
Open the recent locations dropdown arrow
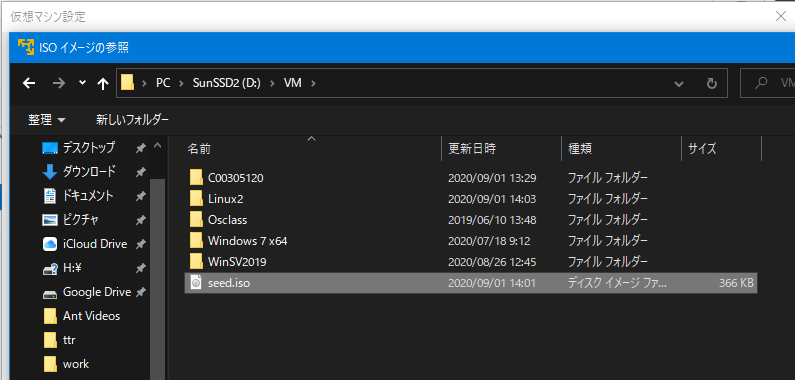[83, 83]
